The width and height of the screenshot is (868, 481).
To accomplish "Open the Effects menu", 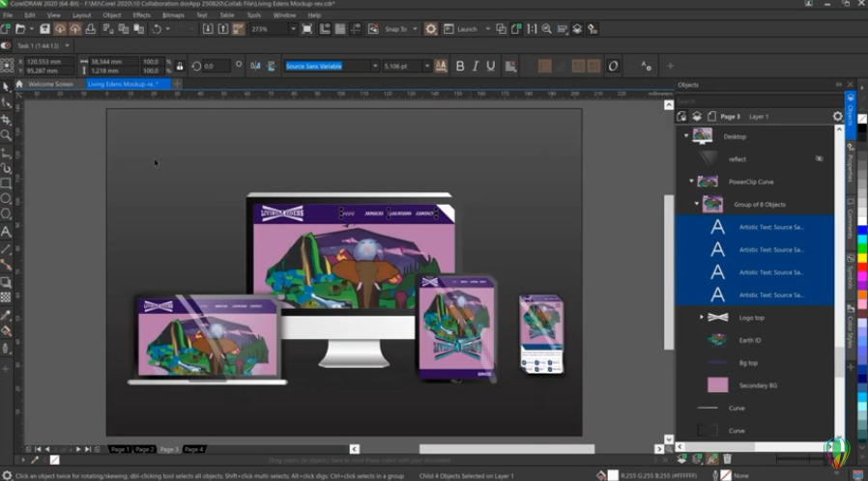I will click(141, 14).
